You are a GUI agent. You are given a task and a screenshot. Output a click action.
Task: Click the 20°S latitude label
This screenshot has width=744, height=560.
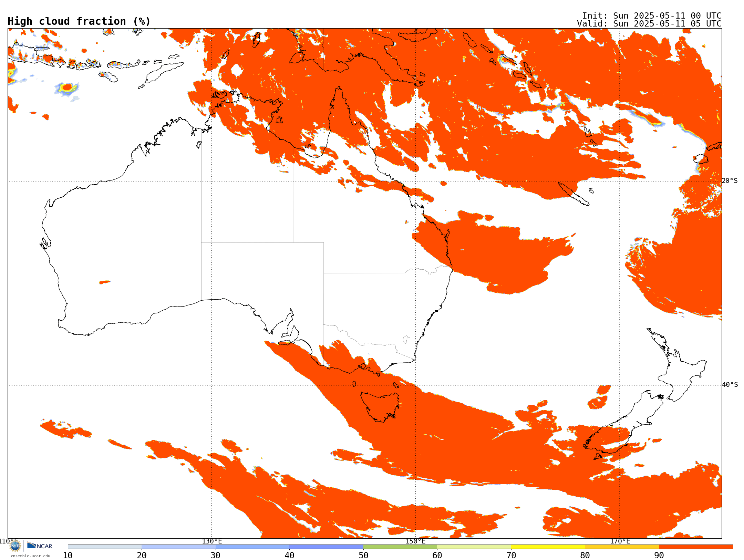730,181
